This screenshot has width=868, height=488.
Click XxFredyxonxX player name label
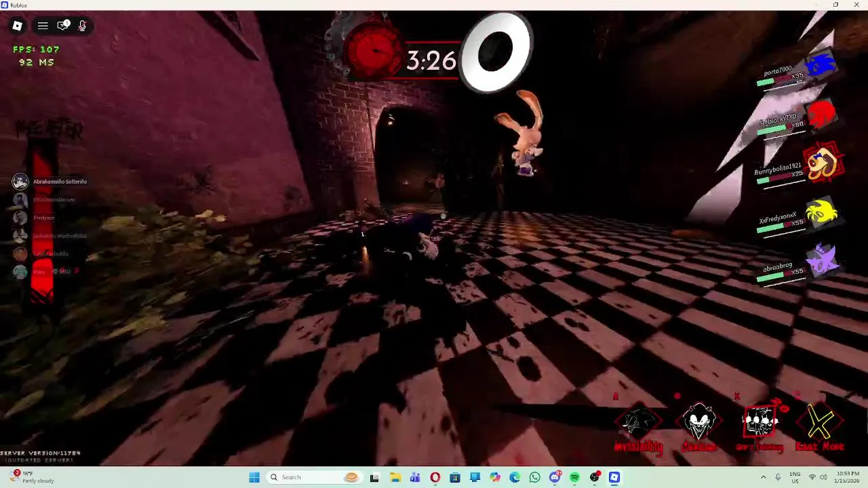[x=778, y=217]
